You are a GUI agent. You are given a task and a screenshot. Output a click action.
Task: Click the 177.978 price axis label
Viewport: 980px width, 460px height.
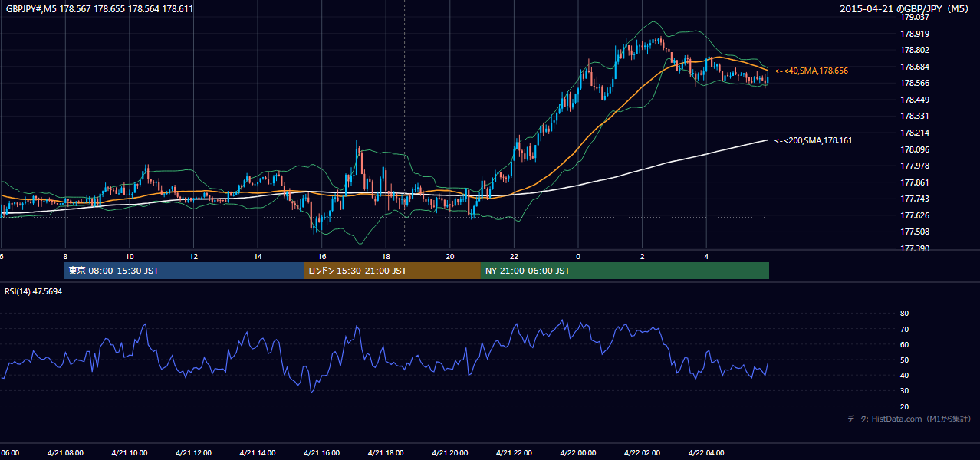pyautogui.click(x=915, y=166)
